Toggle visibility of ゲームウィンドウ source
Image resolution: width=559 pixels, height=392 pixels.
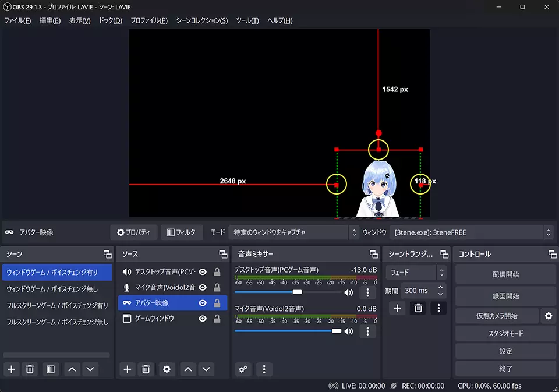click(203, 318)
